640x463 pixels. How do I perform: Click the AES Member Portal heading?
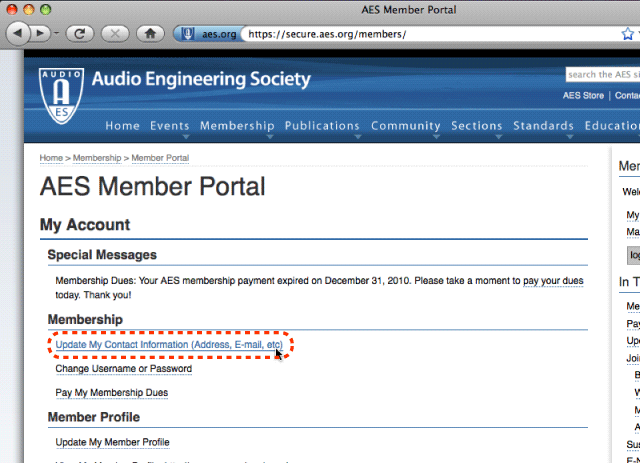[x=152, y=187]
